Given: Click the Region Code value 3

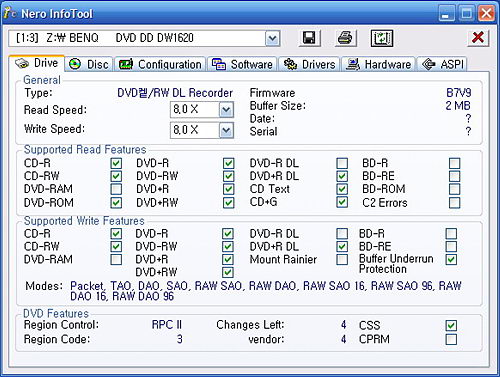Looking at the screenshot, I should click(179, 339).
